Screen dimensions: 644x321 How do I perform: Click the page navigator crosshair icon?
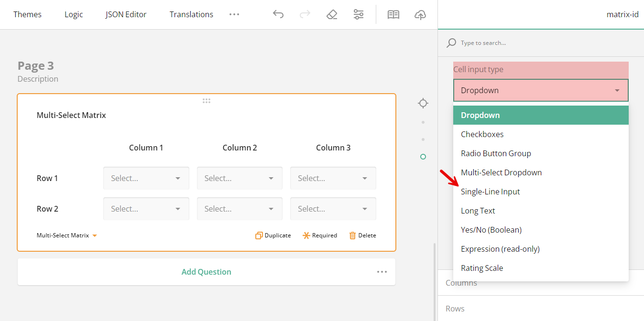(x=423, y=103)
